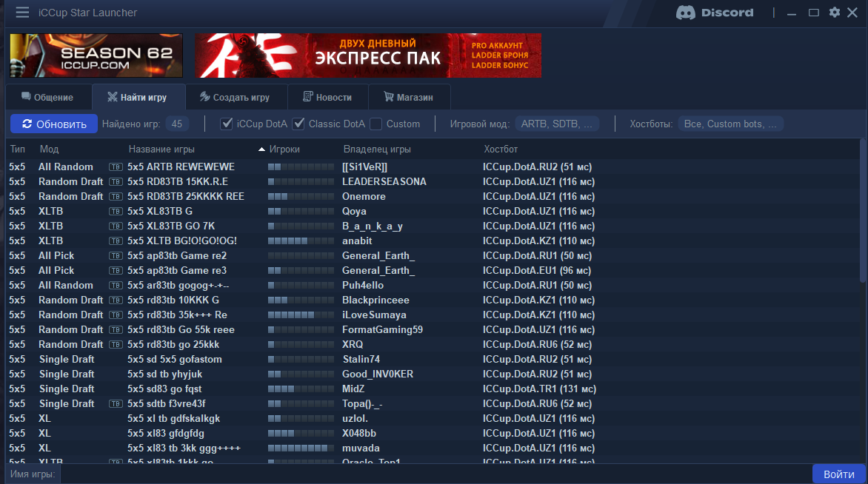Viewport: 868px width, 484px height.
Task: Open the Экспресс Пак promo banner
Action: 367,56
